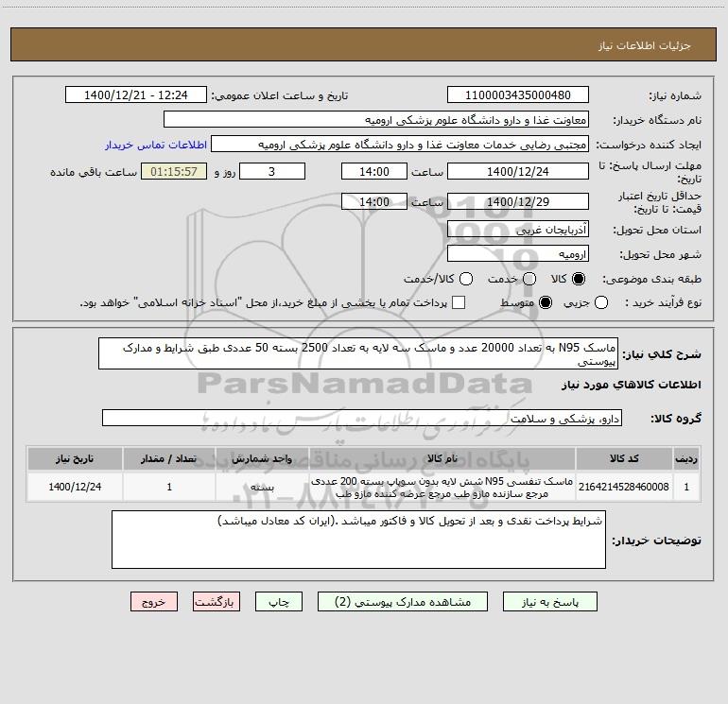Click the table date cell 1400/12/24

(75, 487)
